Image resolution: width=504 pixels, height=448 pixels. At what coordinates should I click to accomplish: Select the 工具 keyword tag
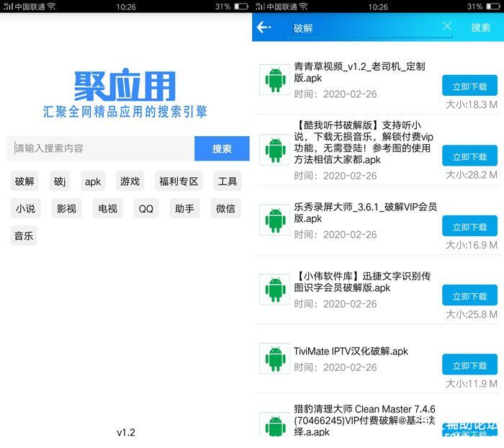(228, 181)
